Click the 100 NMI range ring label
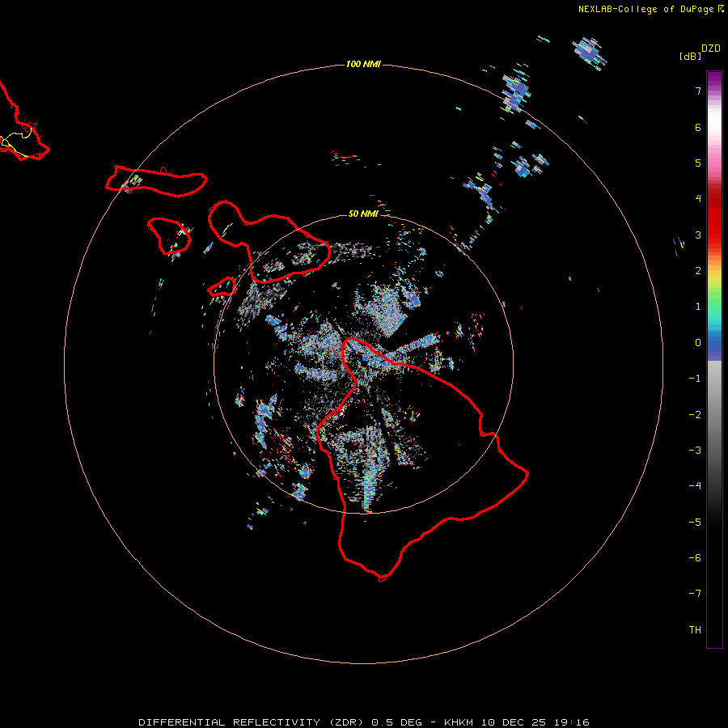 pos(363,64)
